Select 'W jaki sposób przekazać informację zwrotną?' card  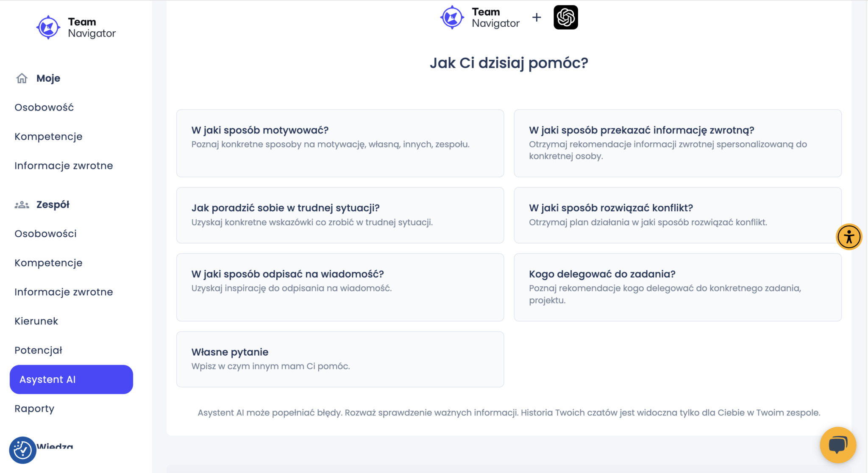click(x=677, y=143)
